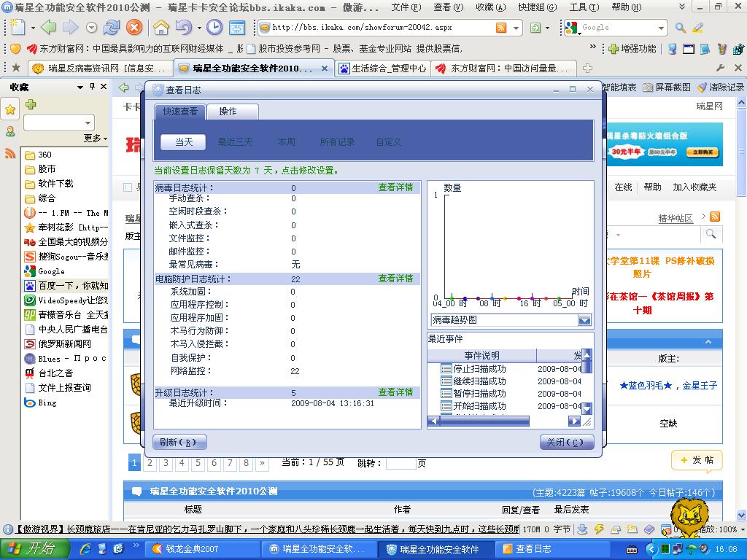Click the Google search input box

point(618,28)
